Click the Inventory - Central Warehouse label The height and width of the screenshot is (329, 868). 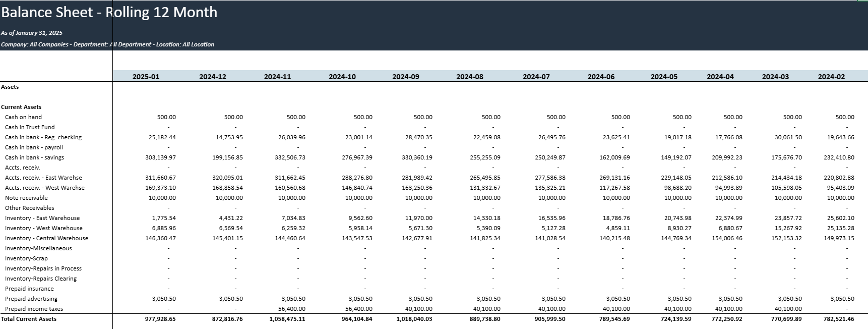46,238
